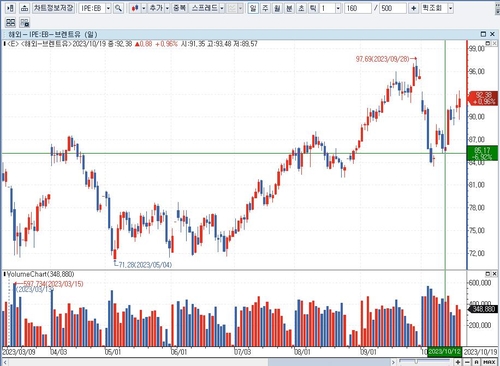Viewport: 500px width, 366px height.
Task: Click the interval value field showing 1
Action: pyautogui.click(x=327, y=8)
